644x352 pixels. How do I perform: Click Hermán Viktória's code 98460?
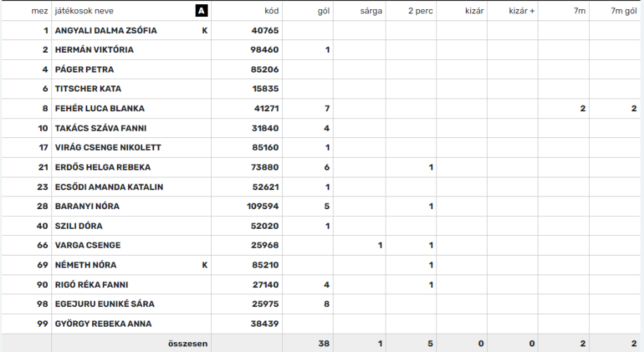pyautogui.click(x=265, y=50)
